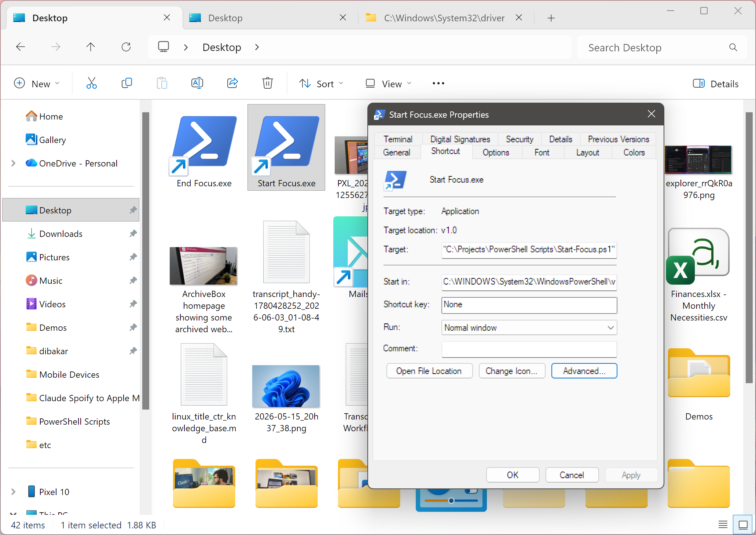The width and height of the screenshot is (756, 535).
Task: Expand the Pixel 10 tree node
Action: [x=13, y=492]
